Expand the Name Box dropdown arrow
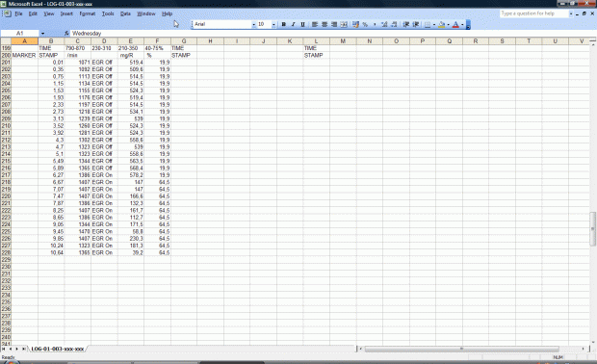Screen dimensions: 597x364 pos(42,34)
